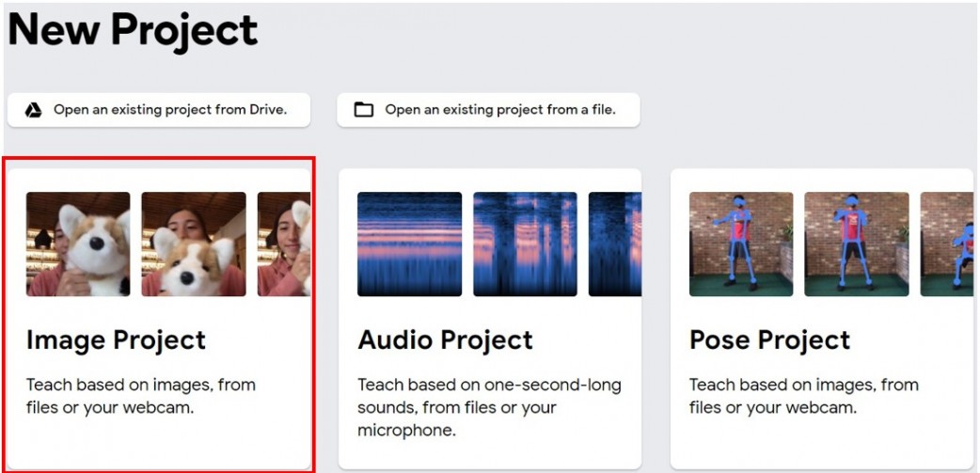Click the Image Project description about webcam images

(x=140, y=397)
